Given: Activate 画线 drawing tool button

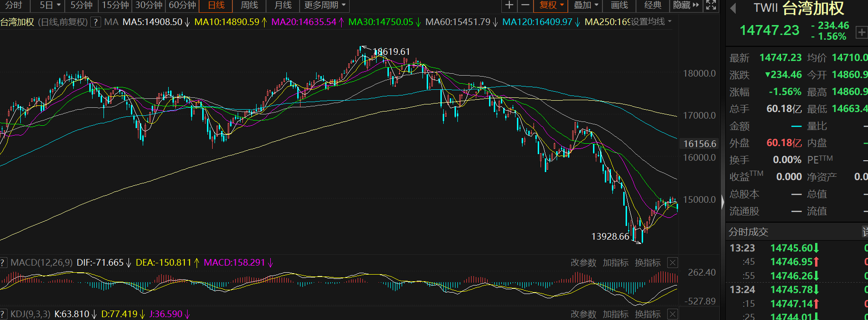Looking at the screenshot, I should [x=619, y=5].
